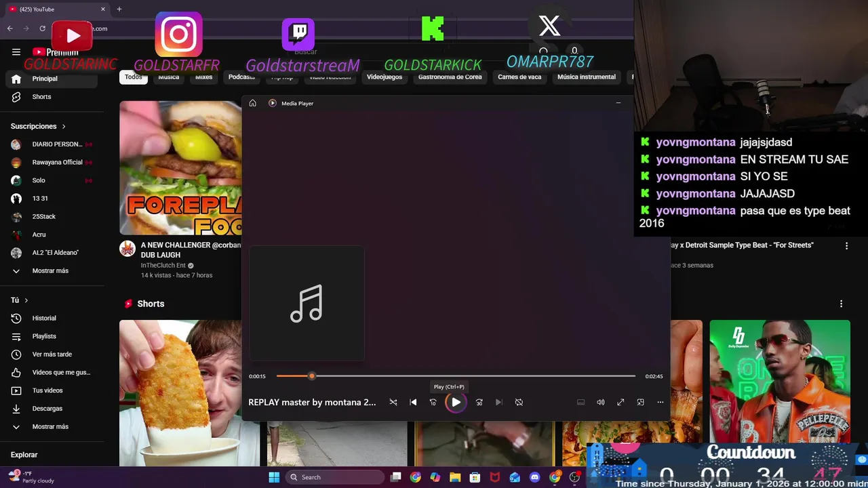Open the YouTube hamburger guide menu
The width and height of the screenshot is (868, 488).
(16, 52)
